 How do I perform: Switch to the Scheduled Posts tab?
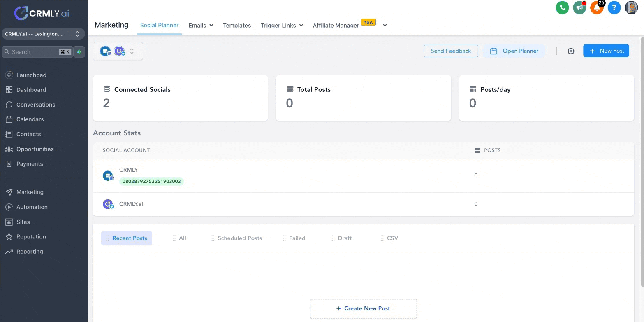(239, 238)
